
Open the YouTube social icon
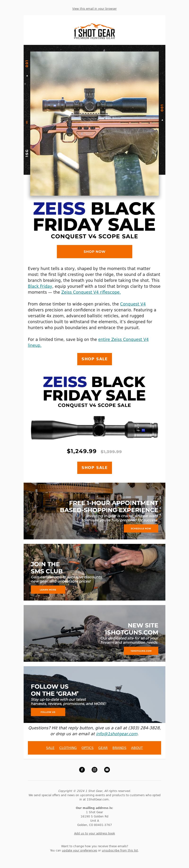pos(107,770)
